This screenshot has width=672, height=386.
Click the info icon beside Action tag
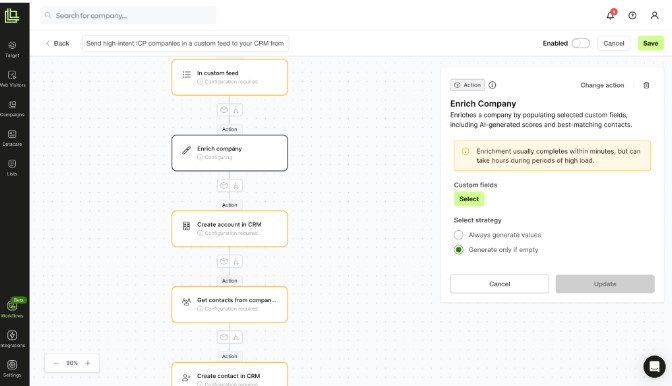pos(492,85)
